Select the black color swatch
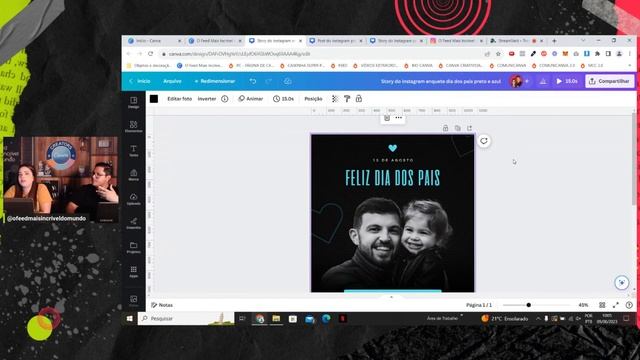The image size is (640, 360). pyautogui.click(x=154, y=99)
